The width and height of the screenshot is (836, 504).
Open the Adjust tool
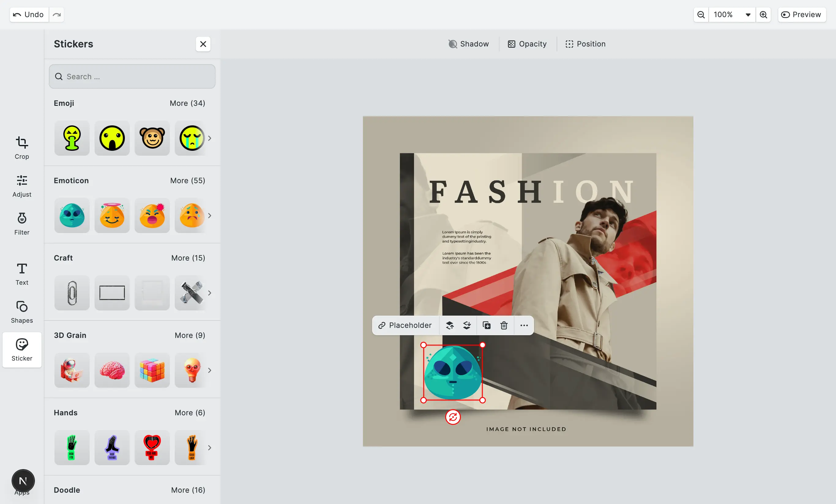[x=22, y=186]
